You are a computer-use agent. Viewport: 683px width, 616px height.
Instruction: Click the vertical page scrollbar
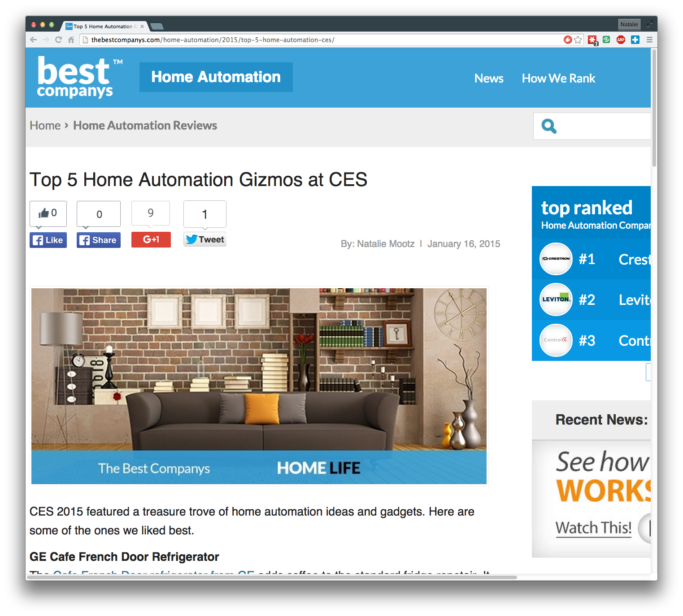[x=654, y=108]
